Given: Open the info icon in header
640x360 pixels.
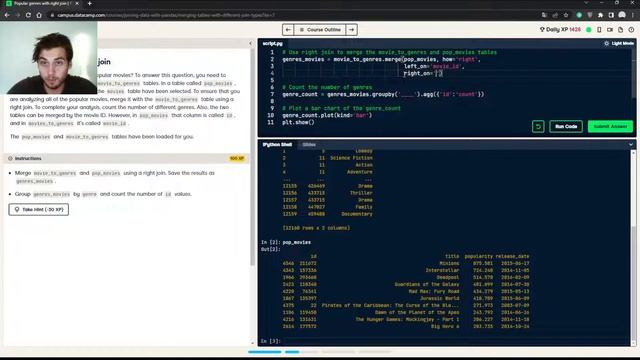Looking at the screenshot, I should [x=631, y=30].
